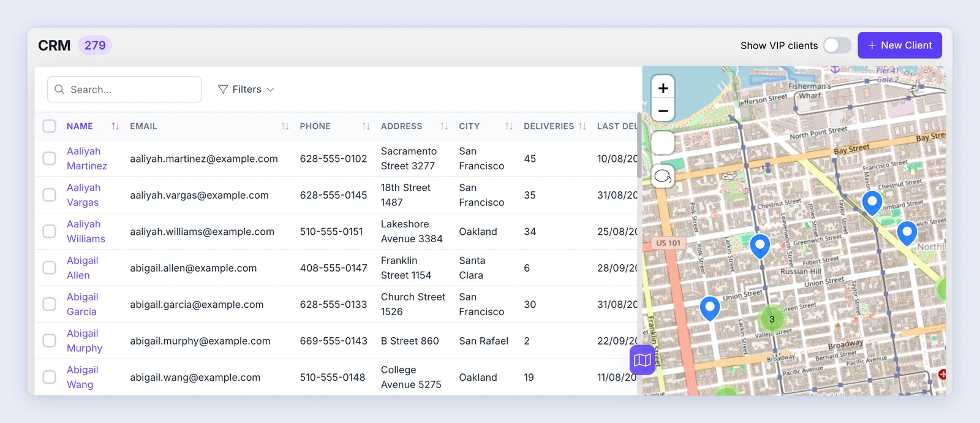
Task: Click email abigail.wang@example.com
Action: pos(195,378)
